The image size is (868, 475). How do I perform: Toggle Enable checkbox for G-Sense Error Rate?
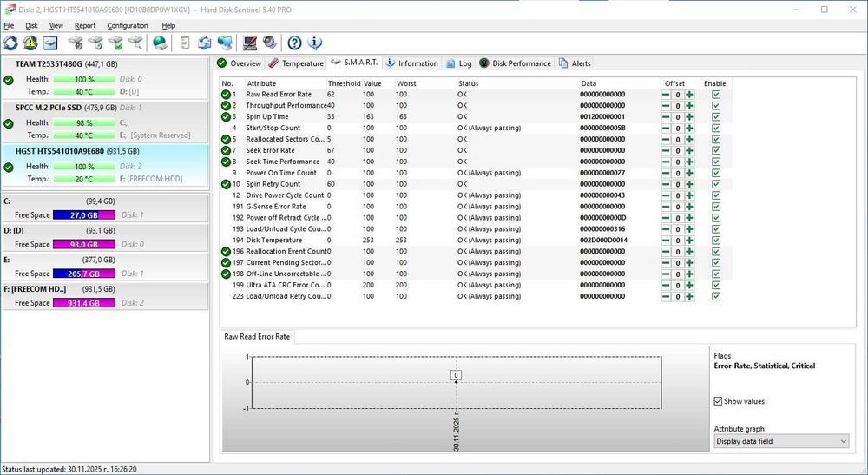[x=716, y=207]
